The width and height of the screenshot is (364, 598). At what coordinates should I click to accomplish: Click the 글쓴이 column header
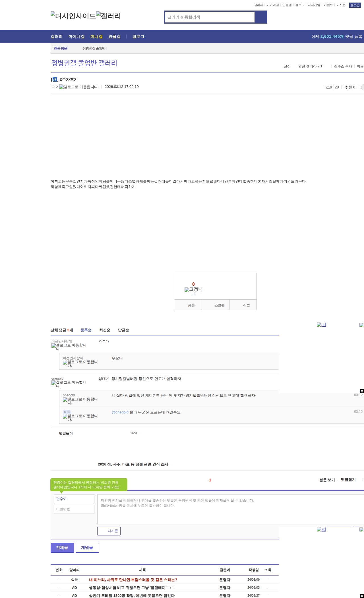(225, 570)
